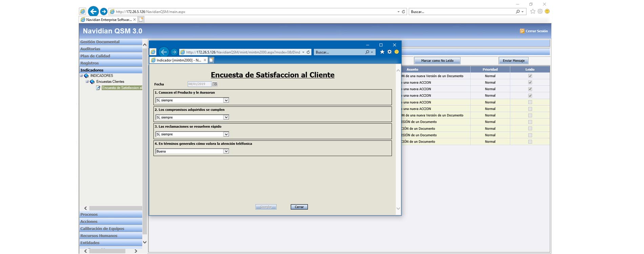Click the sidebar horizontal scrollbar track

pos(115,208)
